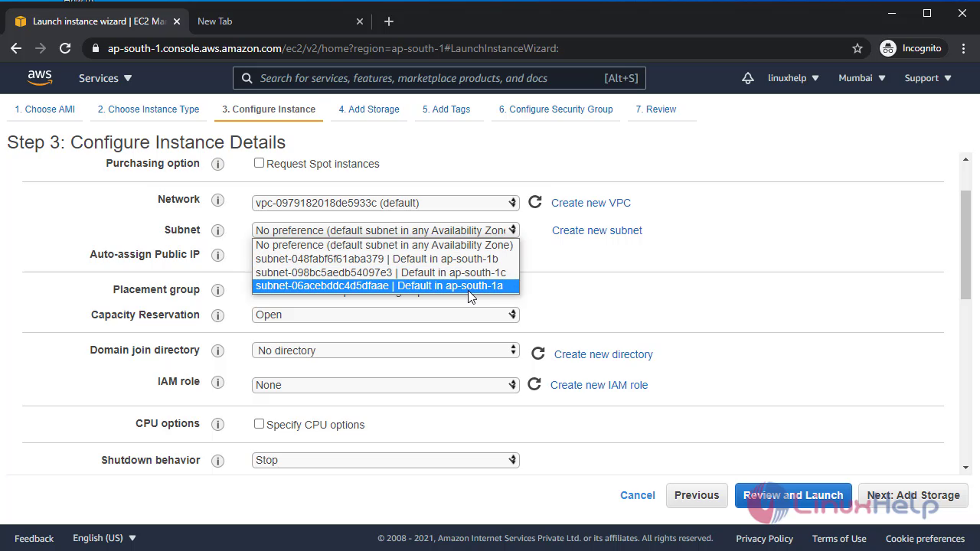Show info for Purchasing option
980x551 pixels.
[217, 164]
